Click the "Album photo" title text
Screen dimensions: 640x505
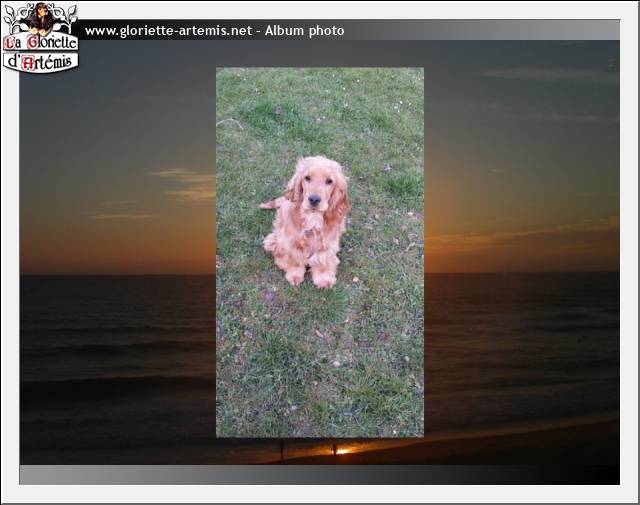304,31
